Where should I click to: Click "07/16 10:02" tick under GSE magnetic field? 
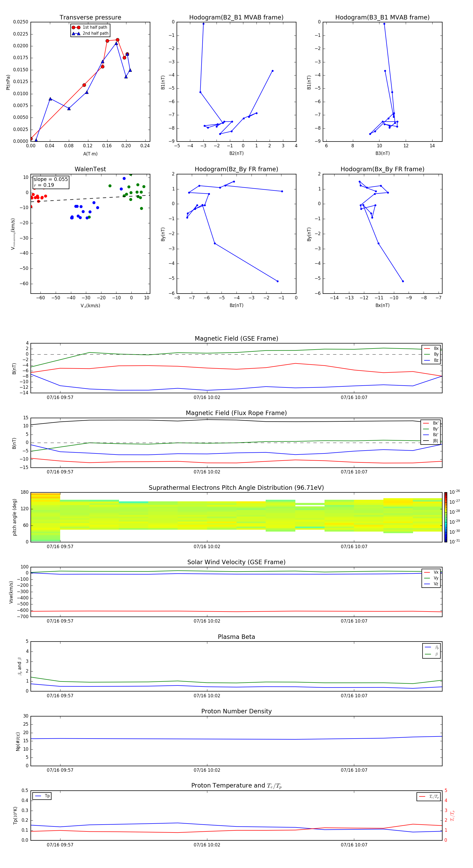click(207, 398)
